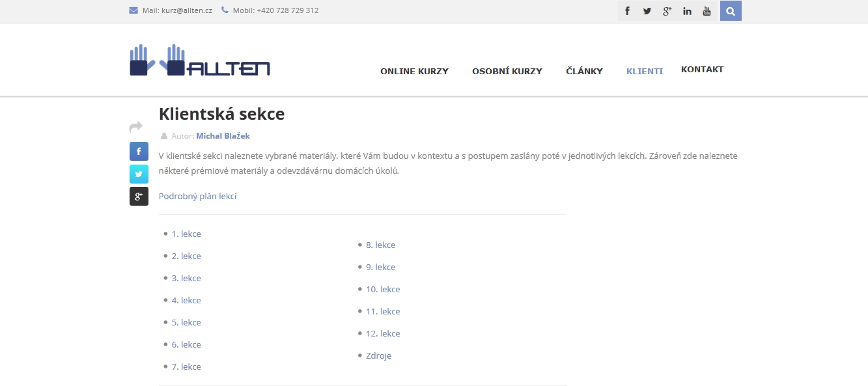The width and height of the screenshot is (868, 386).
Task: Click the blue search magnifier button
Action: pos(731,11)
